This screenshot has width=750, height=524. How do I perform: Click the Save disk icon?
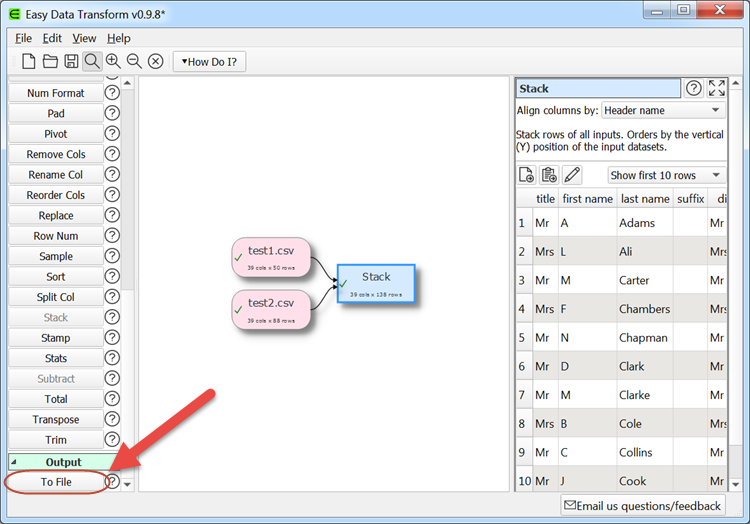click(71, 61)
